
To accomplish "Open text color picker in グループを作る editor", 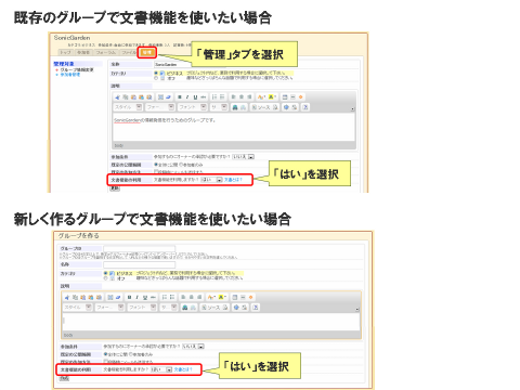I will point(211,297).
